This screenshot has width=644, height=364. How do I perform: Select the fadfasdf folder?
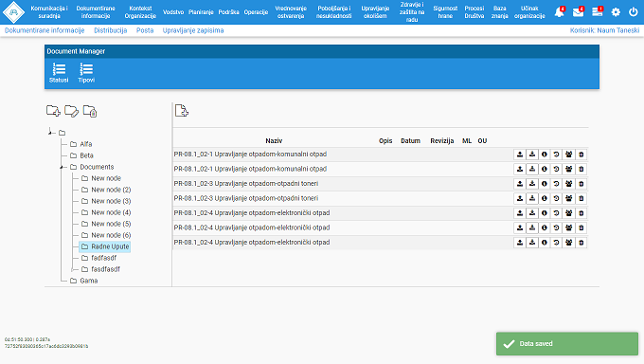[99, 258]
